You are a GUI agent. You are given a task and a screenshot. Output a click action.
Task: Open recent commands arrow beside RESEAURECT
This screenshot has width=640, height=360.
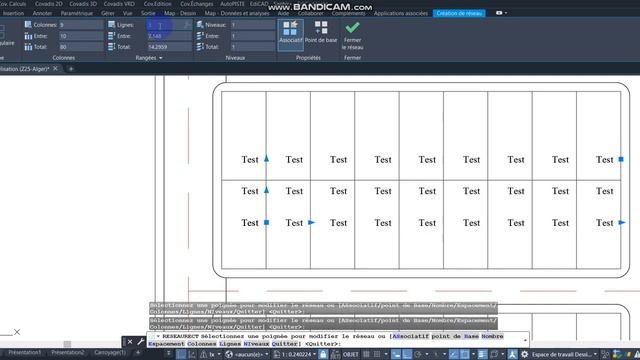(x=158, y=336)
